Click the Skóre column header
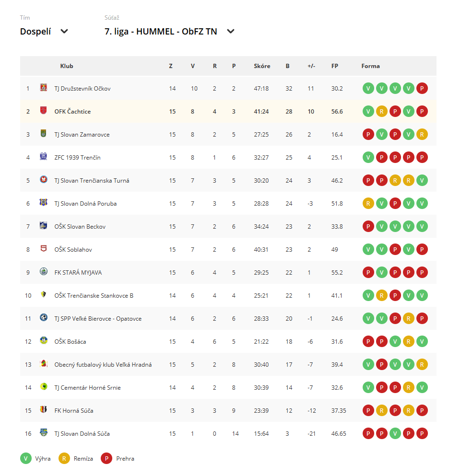The width and height of the screenshot is (449, 476). point(262,66)
